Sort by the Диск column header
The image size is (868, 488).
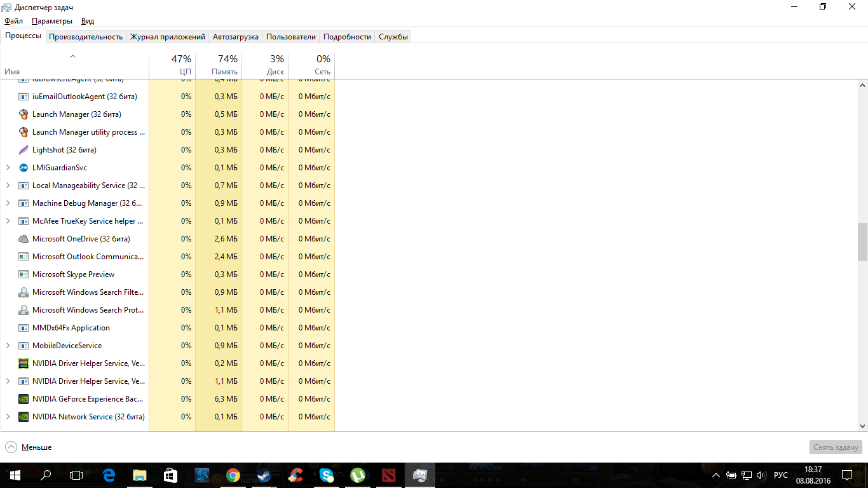click(265, 65)
